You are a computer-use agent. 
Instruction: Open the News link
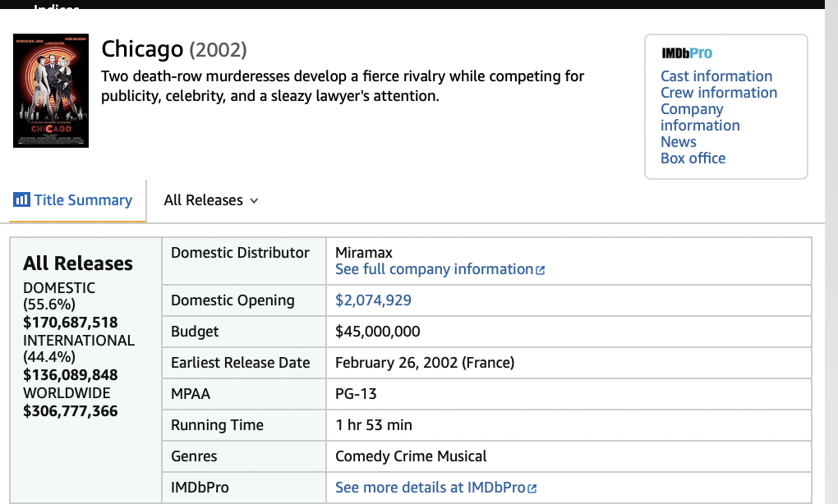[678, 142]
